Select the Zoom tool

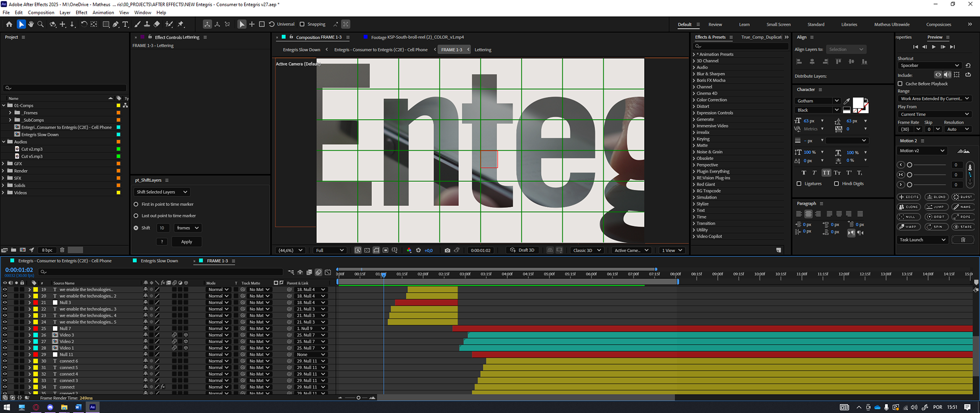click(41, 24)
